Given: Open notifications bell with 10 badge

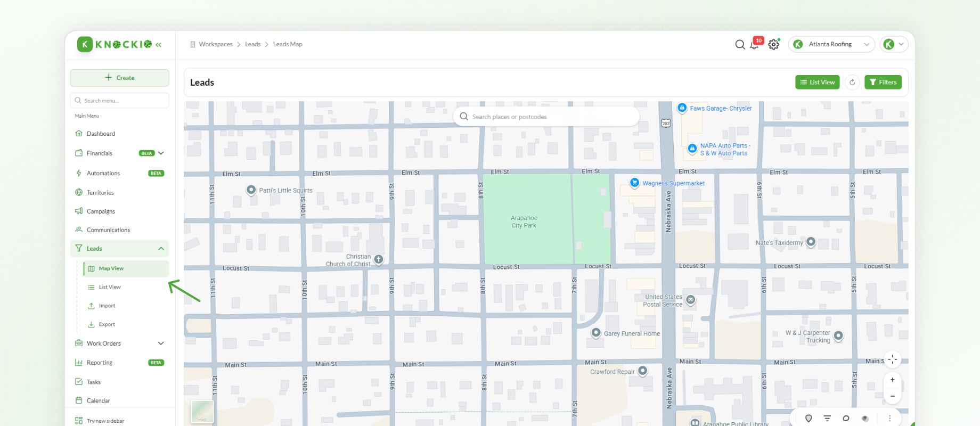Looking at the screenshot, I should [x=756, y=44].
